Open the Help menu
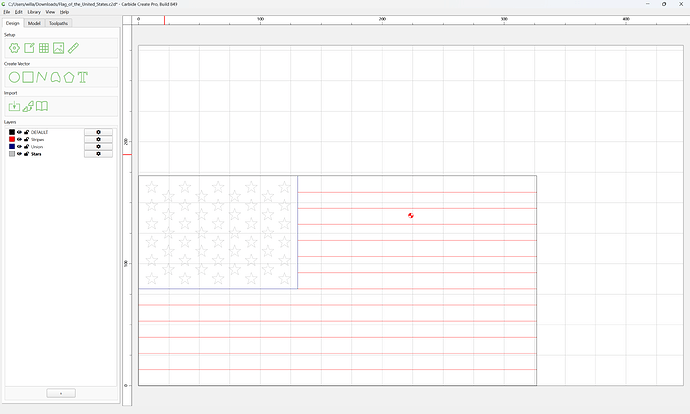The height and width of the screenshot is (414, 690). click(64, 12)
